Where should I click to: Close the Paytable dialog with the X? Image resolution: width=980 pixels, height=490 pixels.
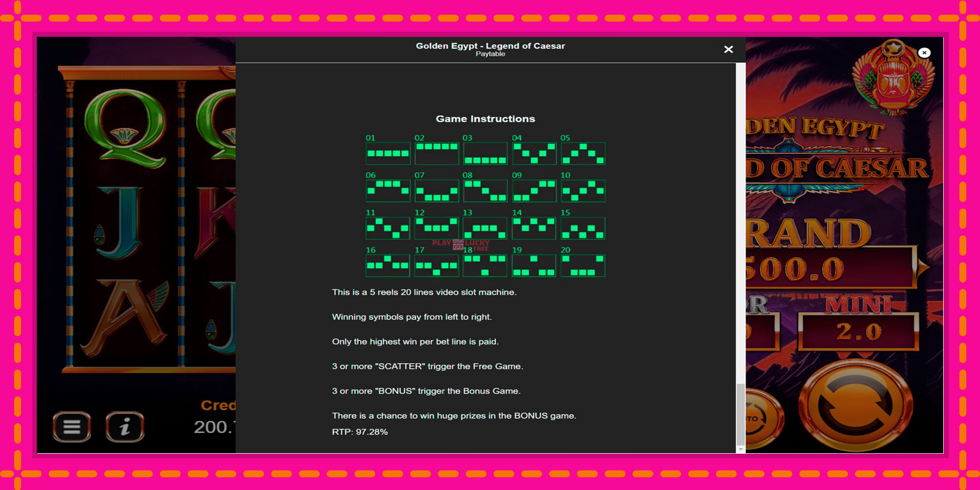pyautogui.click(x=728, y=49)
